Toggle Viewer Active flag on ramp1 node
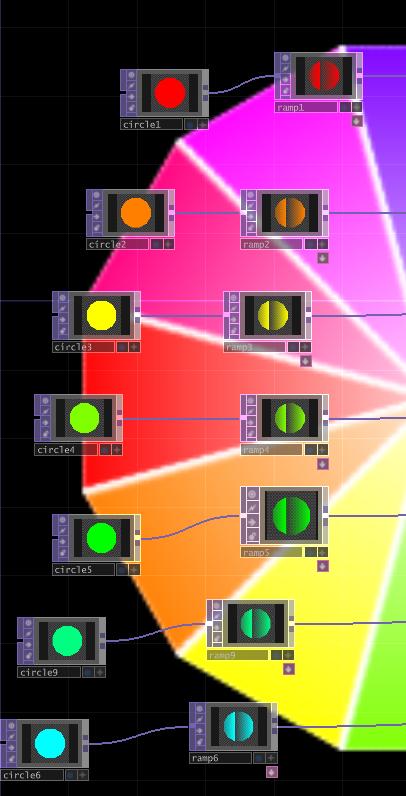This screenshot has width=406, height=796. pyautogui.click(x=286, y=59)
